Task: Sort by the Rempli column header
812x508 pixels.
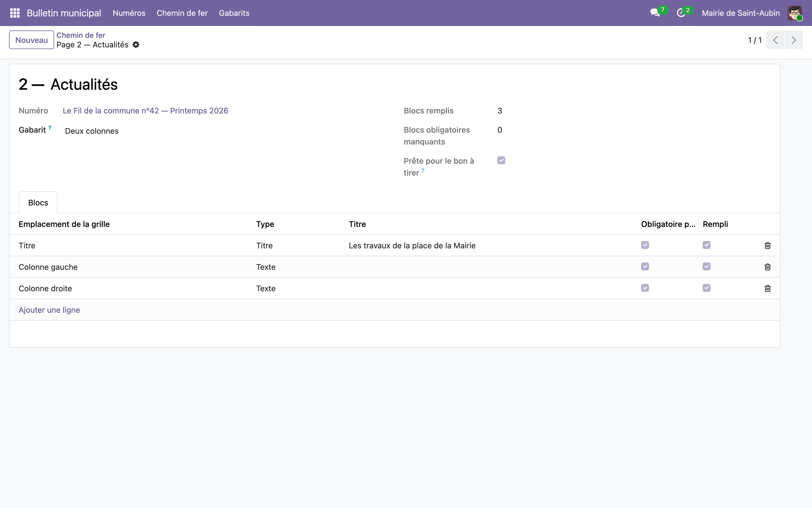Action: point(715,224)
